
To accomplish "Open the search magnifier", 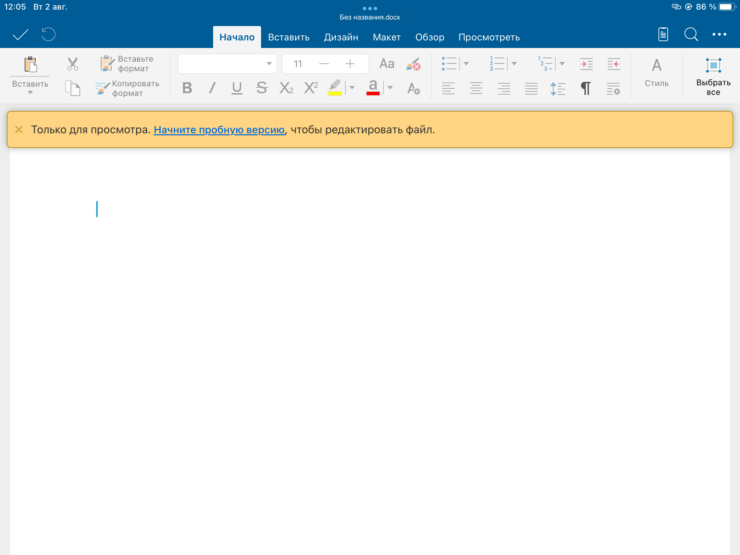I will click(x=691, y=35).
